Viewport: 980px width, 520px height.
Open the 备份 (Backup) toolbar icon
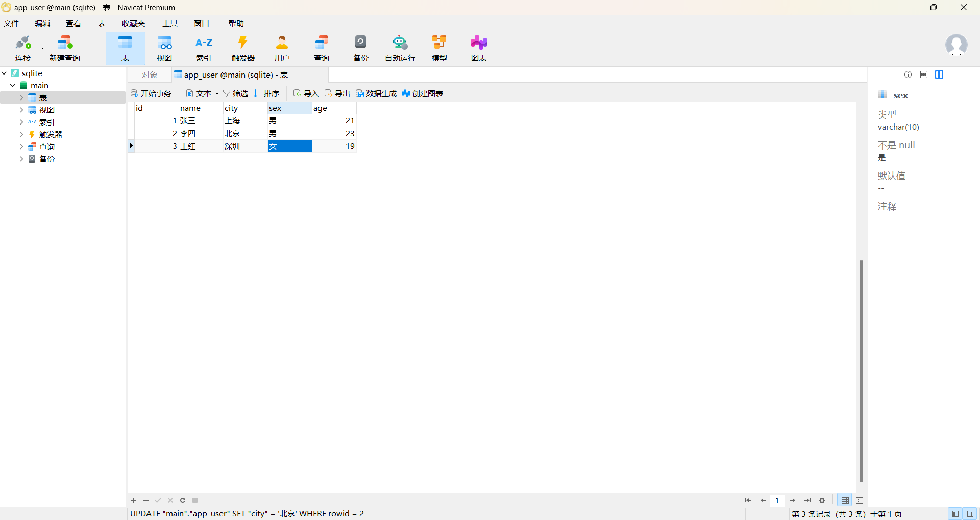361,48
